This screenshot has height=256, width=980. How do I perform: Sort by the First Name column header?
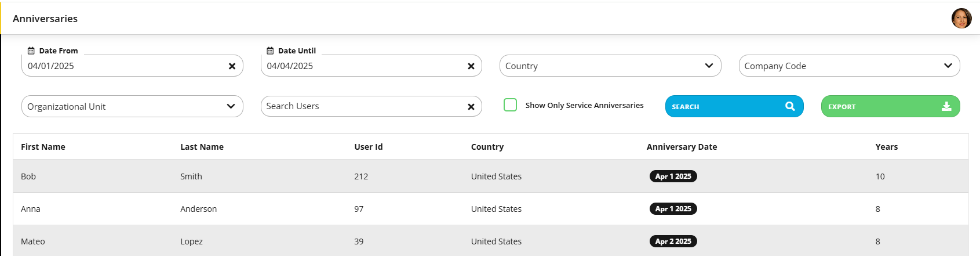(43, 147)
